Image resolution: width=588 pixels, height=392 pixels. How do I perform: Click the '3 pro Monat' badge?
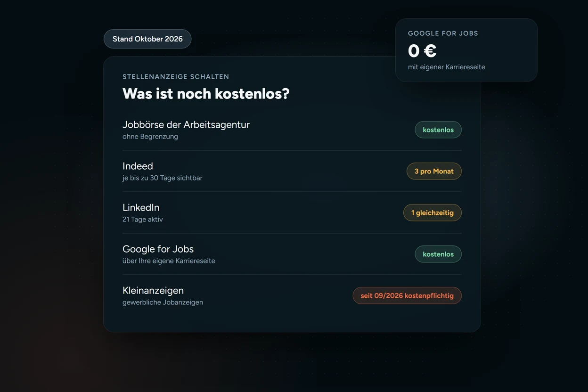434,171
